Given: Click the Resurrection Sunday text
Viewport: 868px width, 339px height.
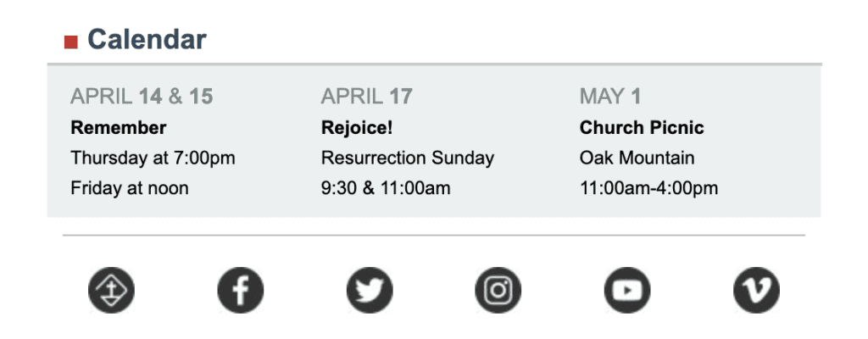Looking at the screenshot, I should tap(408, 158).
